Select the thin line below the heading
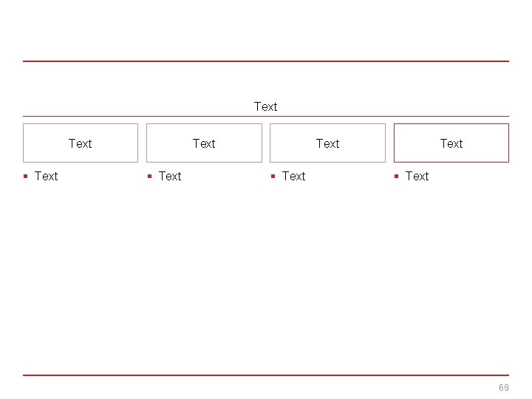Viewport: 532px width, 399px height. coord(266,116)
